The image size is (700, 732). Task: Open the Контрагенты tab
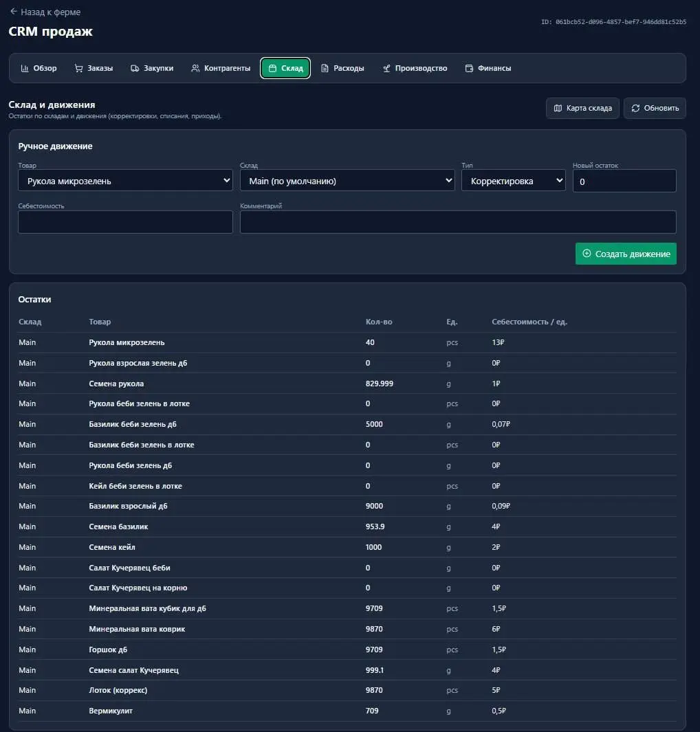[221, 68]
